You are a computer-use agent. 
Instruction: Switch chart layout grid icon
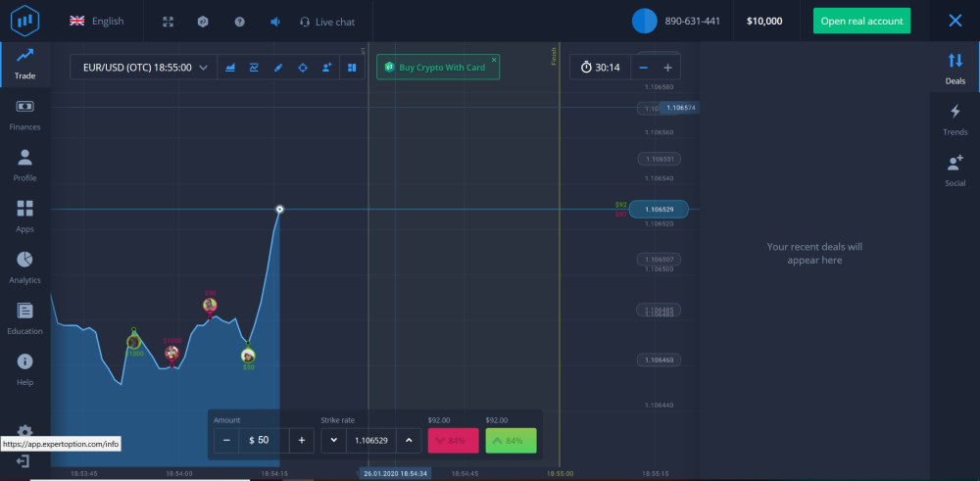pos(352,68)
